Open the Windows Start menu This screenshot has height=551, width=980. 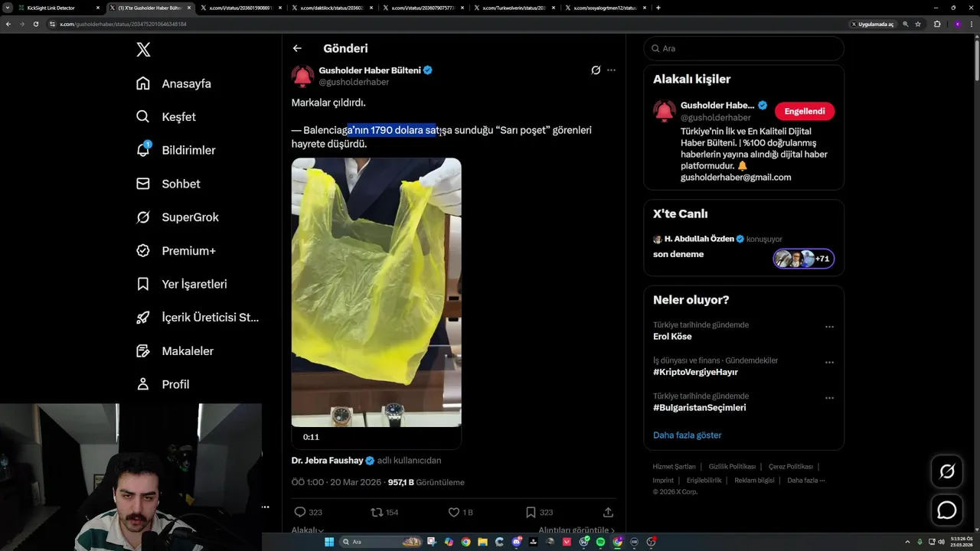pyautogui.click(x=329, y=542)
